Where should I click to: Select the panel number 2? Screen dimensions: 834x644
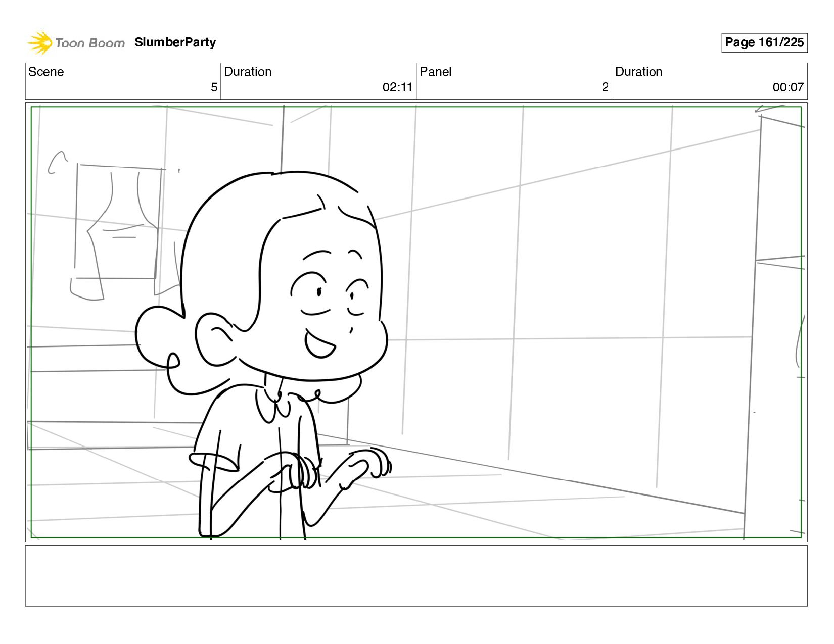[x=605, y=87]
